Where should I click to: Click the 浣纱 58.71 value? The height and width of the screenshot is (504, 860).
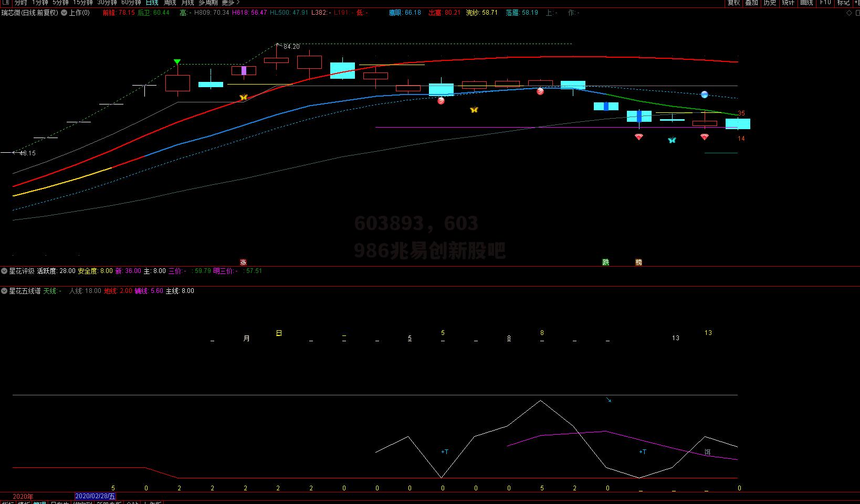tap(482, 13)
